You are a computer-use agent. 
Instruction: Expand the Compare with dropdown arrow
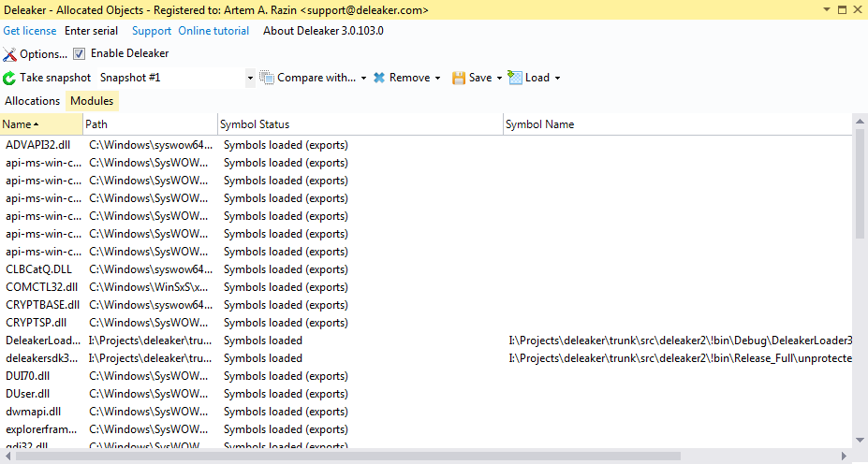(363, 79)
